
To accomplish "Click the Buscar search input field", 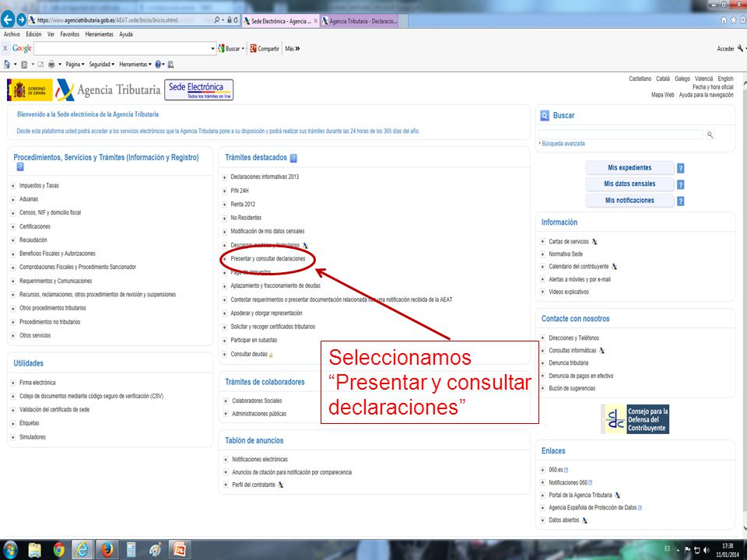I will (621, 135).
